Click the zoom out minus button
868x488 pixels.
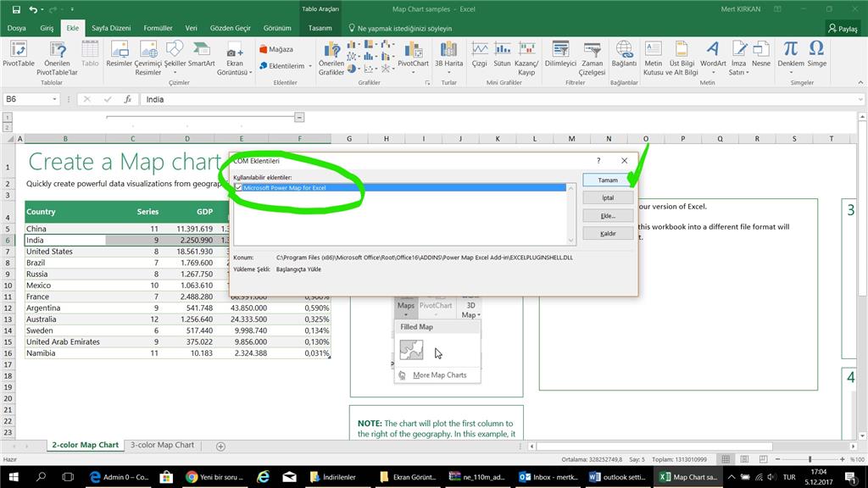click(x=777, y=459)
